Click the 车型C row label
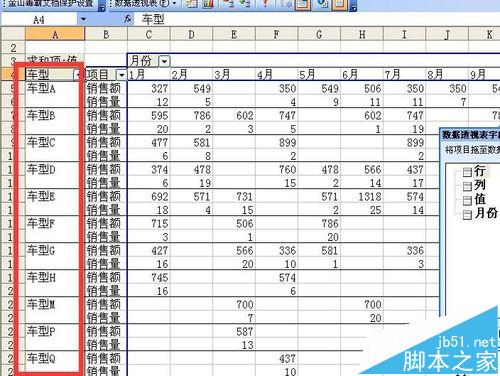Viewport: 500px width, 376px height. [x=41, y=142]
